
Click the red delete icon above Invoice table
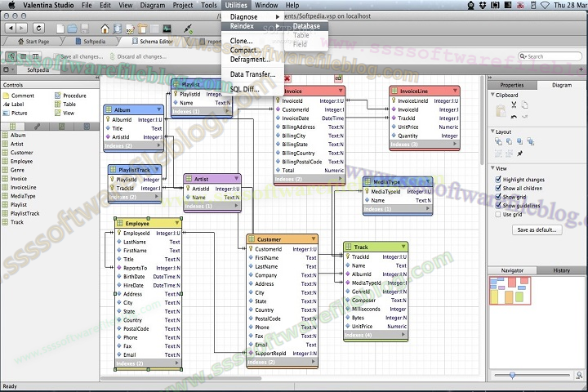[x=287, y=78]
